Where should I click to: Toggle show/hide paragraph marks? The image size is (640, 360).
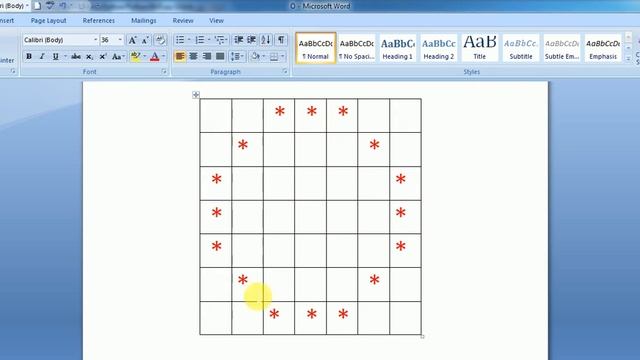(281, 40)
